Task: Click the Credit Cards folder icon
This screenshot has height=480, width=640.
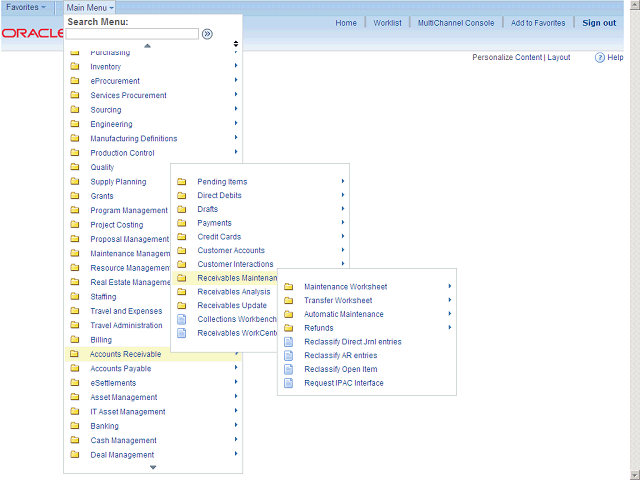Action: 182,237
